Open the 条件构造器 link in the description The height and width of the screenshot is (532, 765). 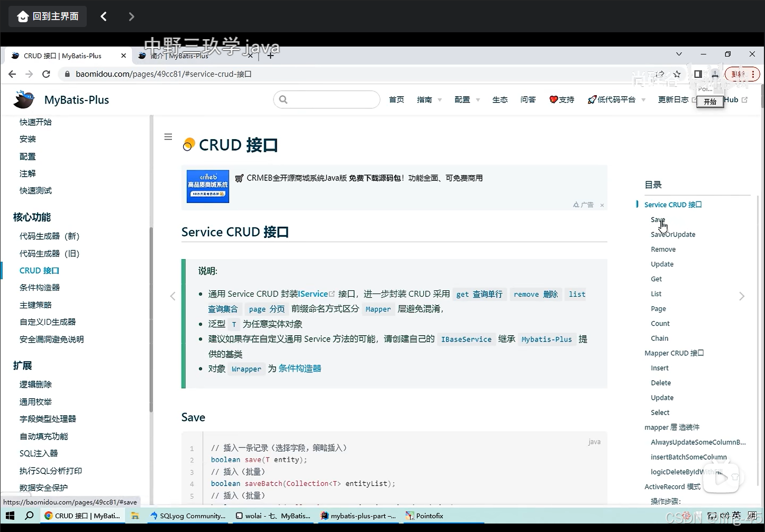(300, 369)
